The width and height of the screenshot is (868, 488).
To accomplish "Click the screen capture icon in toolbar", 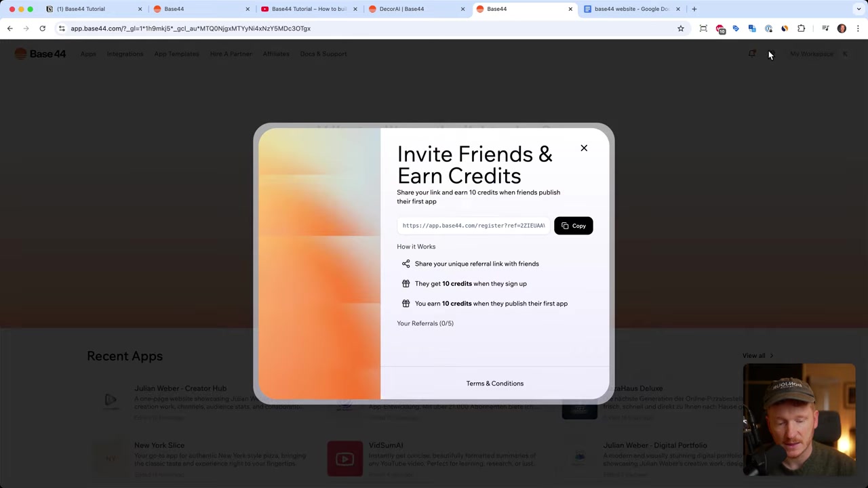I will click(x=703, y=28).
